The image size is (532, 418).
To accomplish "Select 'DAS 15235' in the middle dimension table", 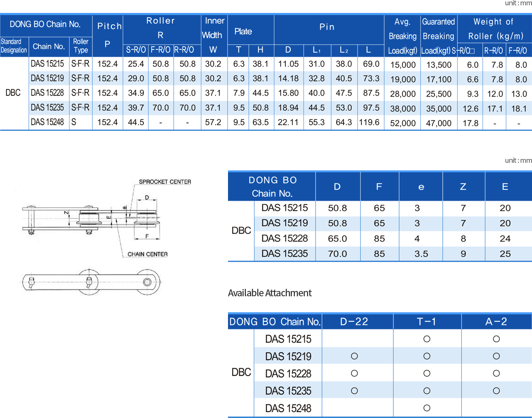I will click(x=285, y=254).
